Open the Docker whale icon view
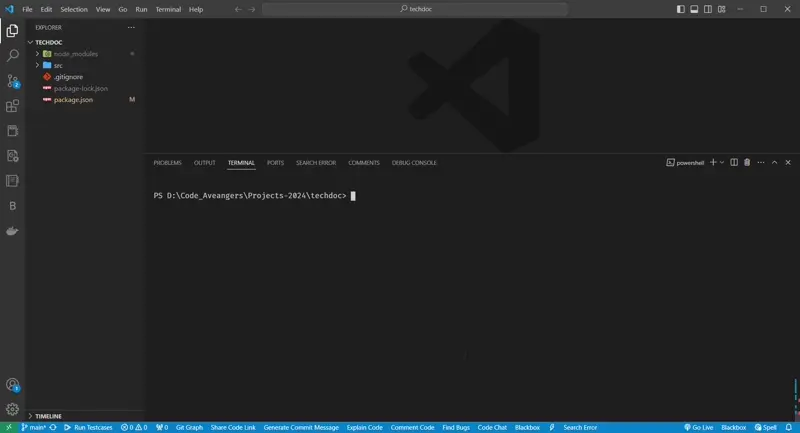The height and width of the screenshot is (433, 800). (x=12, y=231)
